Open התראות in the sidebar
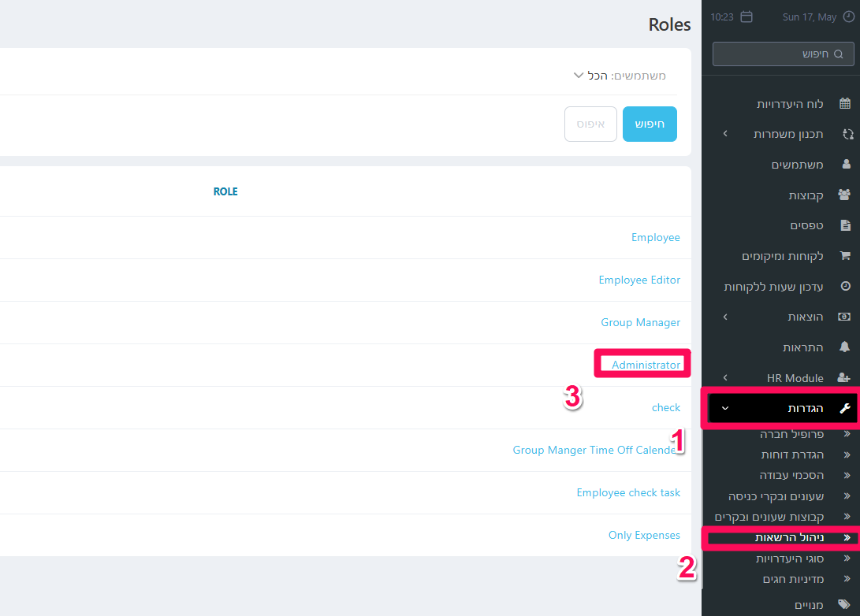The image size is (860, 616). click(803, 347)
